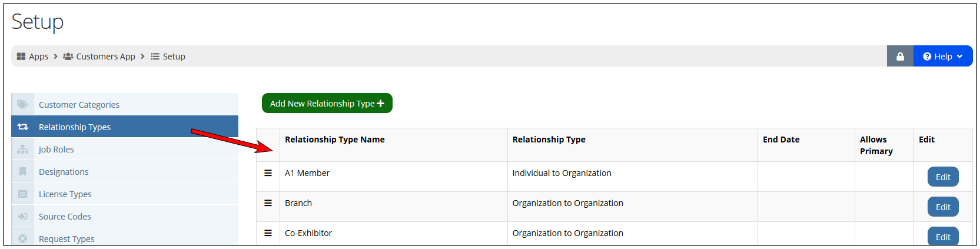Click the Co-Exhibitor row reorder handle
Image resolution: width=980 pixels, height=249 pixels.
point(268,233)
